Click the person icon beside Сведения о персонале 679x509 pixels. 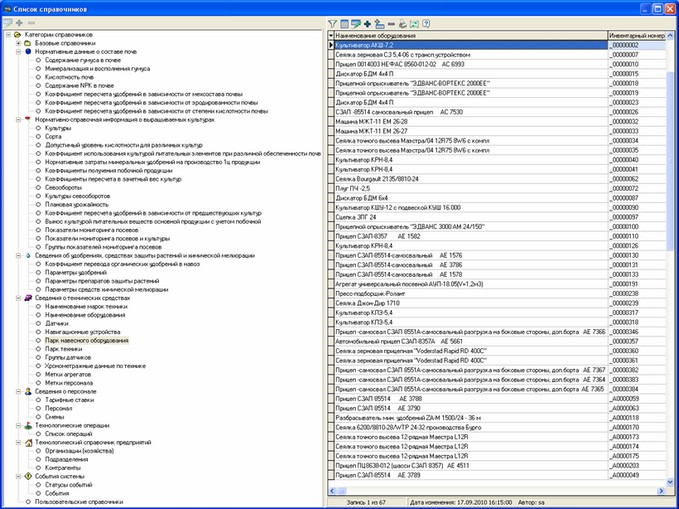(27, 391)
